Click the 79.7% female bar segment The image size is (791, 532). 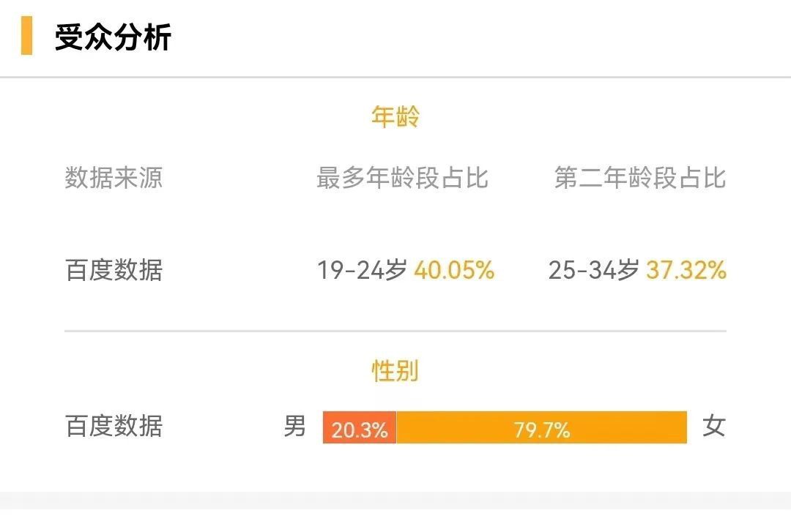[x=542, y=427]
